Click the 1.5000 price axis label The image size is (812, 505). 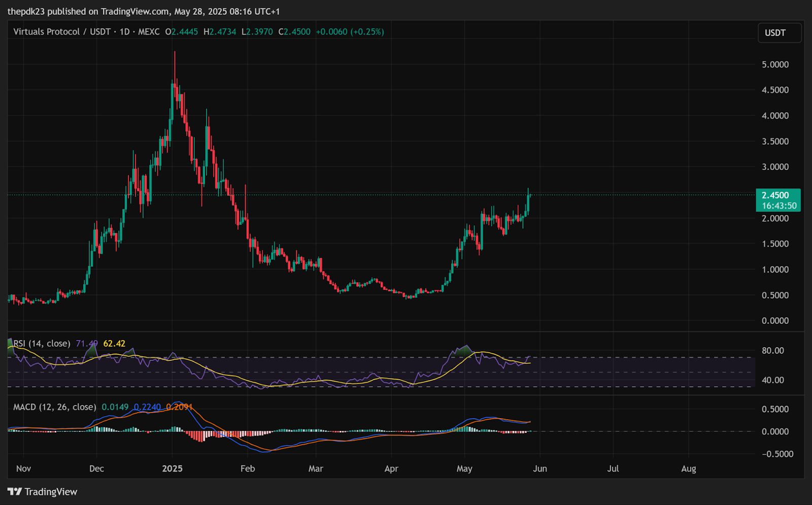pos(775,244)
